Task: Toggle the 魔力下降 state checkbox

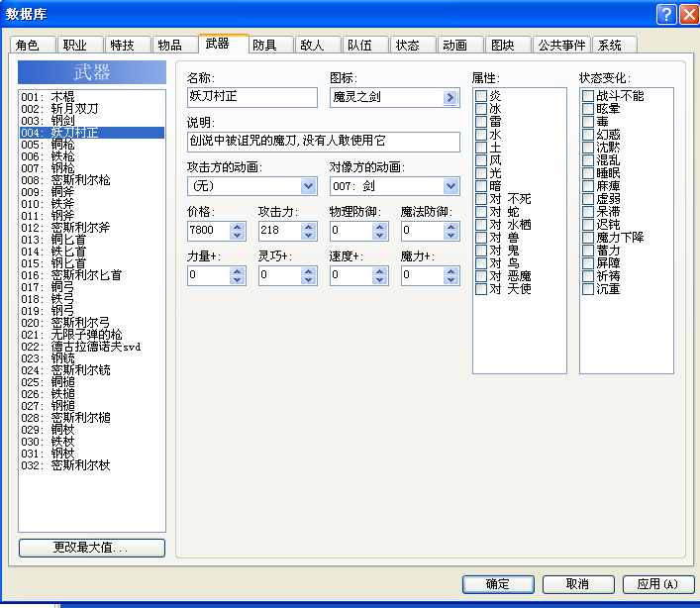Action: (x=588, y=238)
